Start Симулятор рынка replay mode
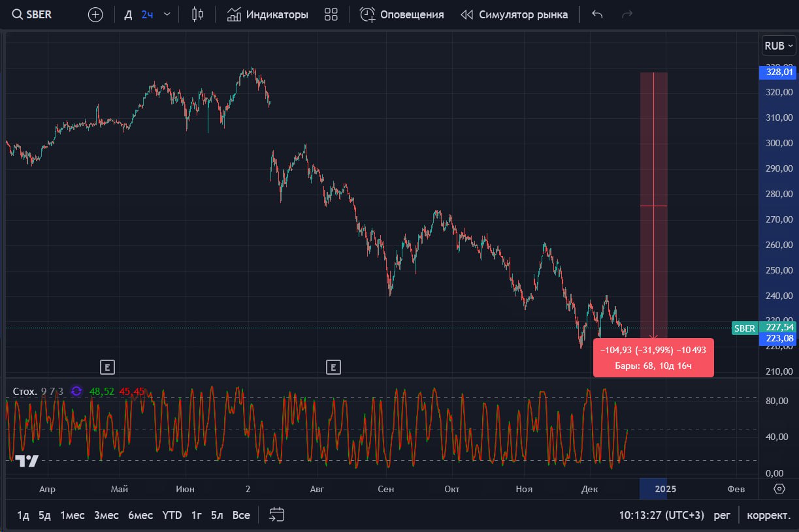799x532 pixels. [514, 14]
